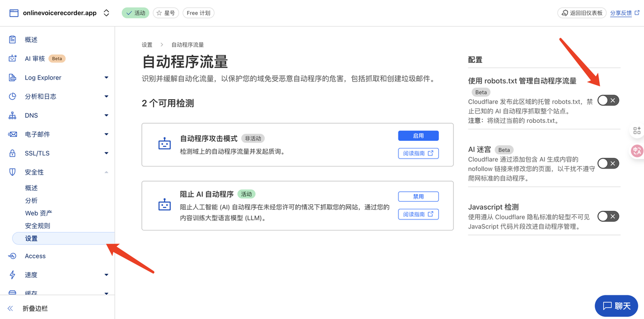Click the translate floating icon

coord(637,150)
